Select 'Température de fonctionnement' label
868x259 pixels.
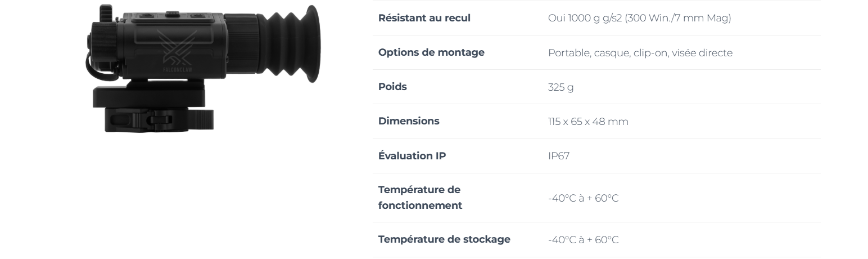point(421,198)
